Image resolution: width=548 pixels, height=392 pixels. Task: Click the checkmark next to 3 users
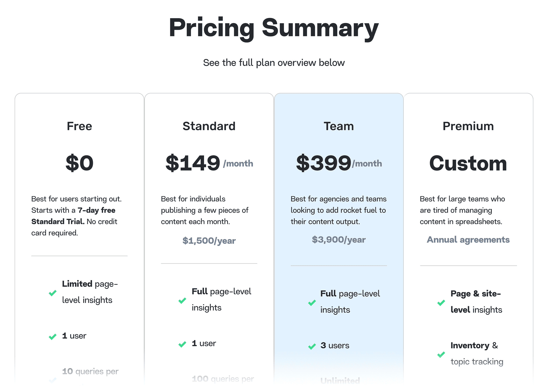tap(312, 346)
